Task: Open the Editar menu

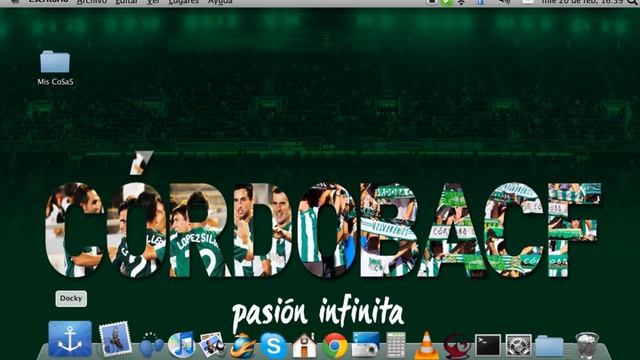Action: coord(127,2)
